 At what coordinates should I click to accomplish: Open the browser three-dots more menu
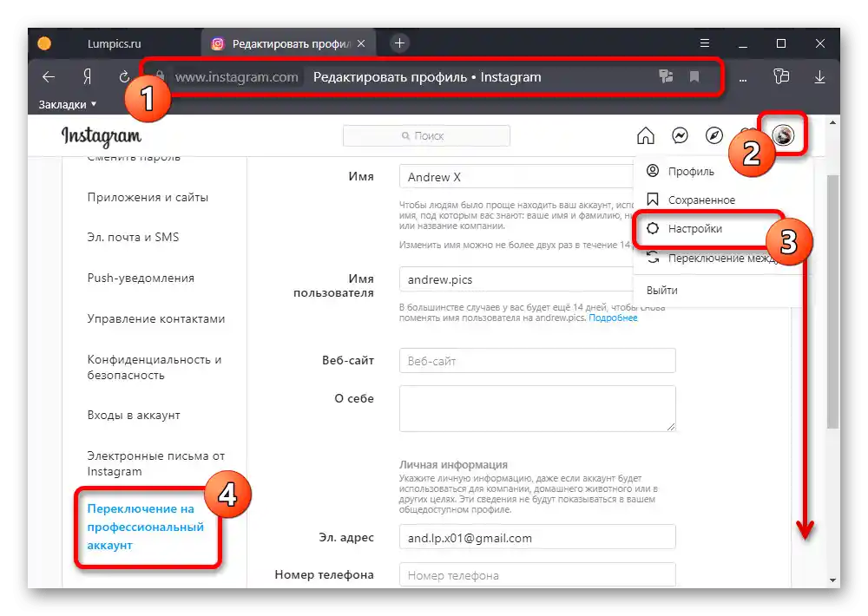743,78
